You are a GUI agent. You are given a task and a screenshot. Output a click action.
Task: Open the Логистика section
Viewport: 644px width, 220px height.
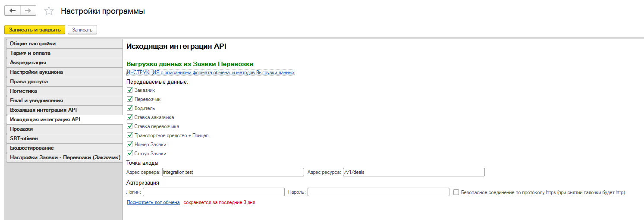tap(64, 91)
